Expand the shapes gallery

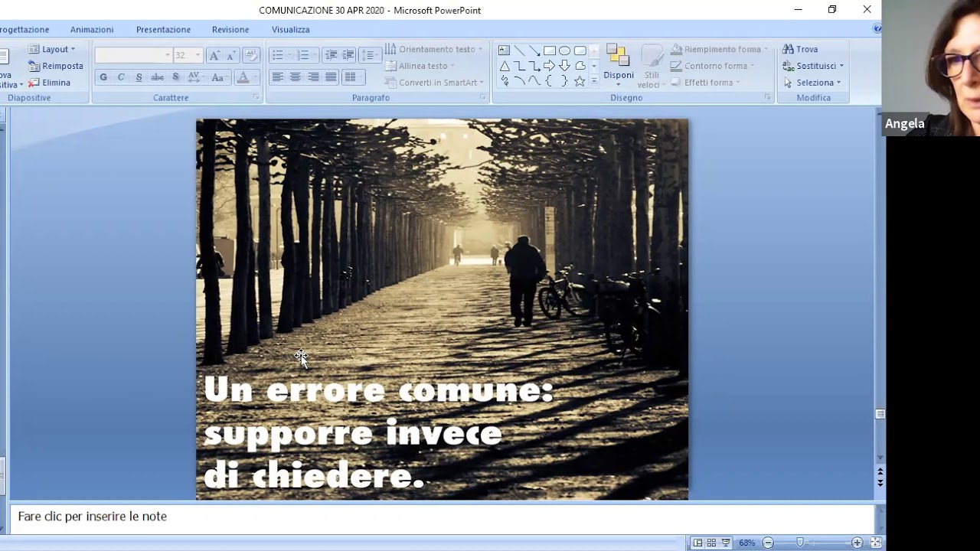[594, 80]
